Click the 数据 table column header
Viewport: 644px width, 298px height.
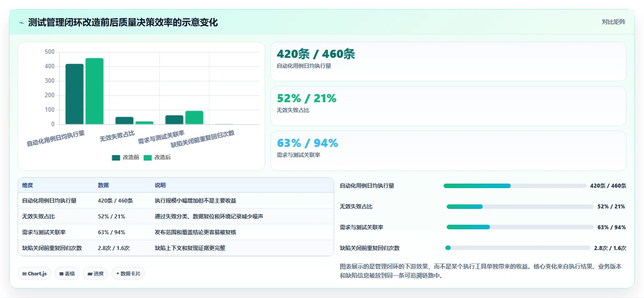click(103, 185)
